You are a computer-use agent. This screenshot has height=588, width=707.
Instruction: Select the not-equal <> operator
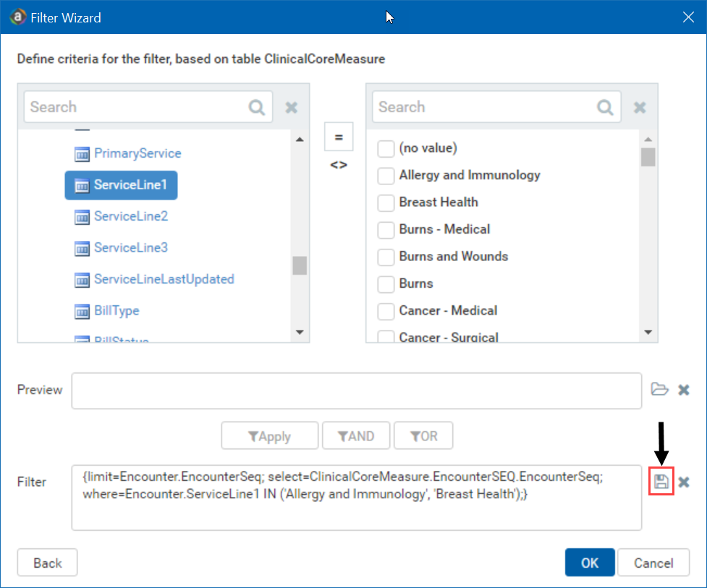click(x=339, y=165)
